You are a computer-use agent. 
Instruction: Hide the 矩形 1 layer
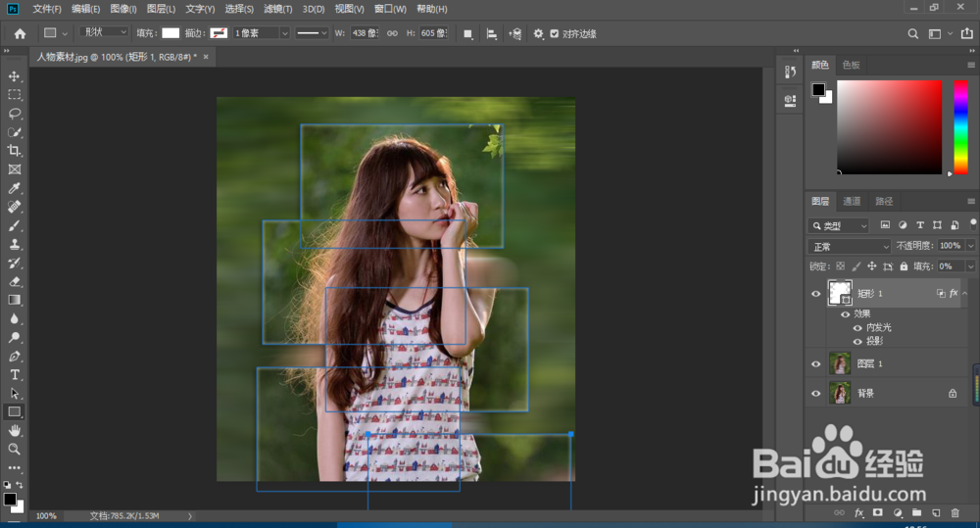click(x=815, y=294)
